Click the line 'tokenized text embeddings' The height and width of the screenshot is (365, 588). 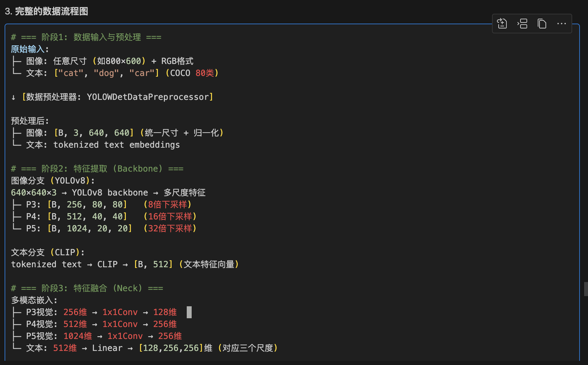(116, 145)
